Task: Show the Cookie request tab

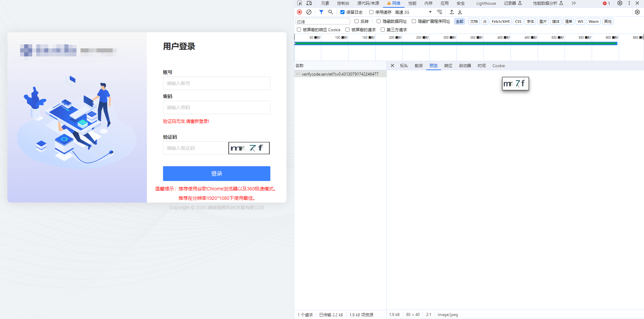Action: pyautogui.click(x=498, y=66)
